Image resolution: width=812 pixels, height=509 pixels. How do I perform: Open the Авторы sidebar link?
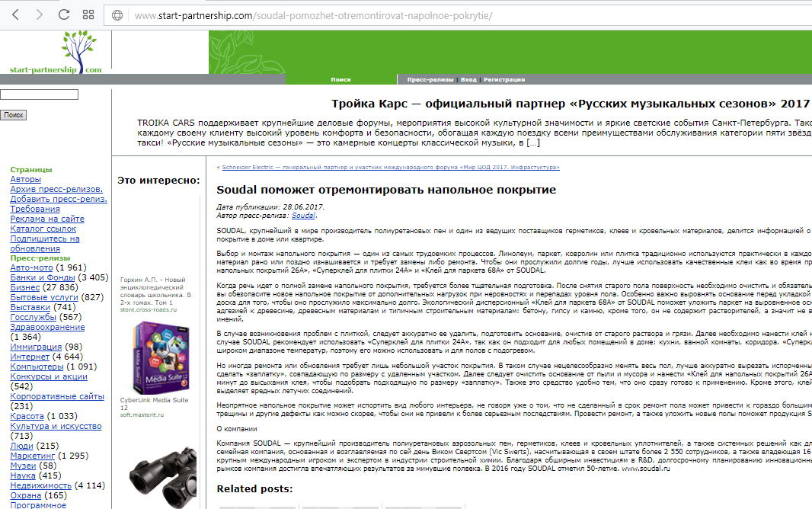[x=25, y=179]
